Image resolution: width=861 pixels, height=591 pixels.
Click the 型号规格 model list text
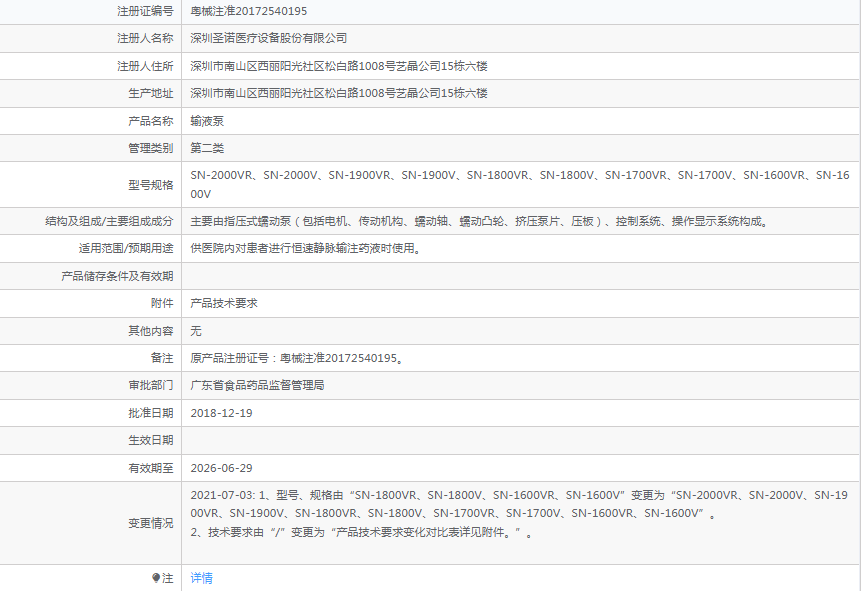[520, 185]
